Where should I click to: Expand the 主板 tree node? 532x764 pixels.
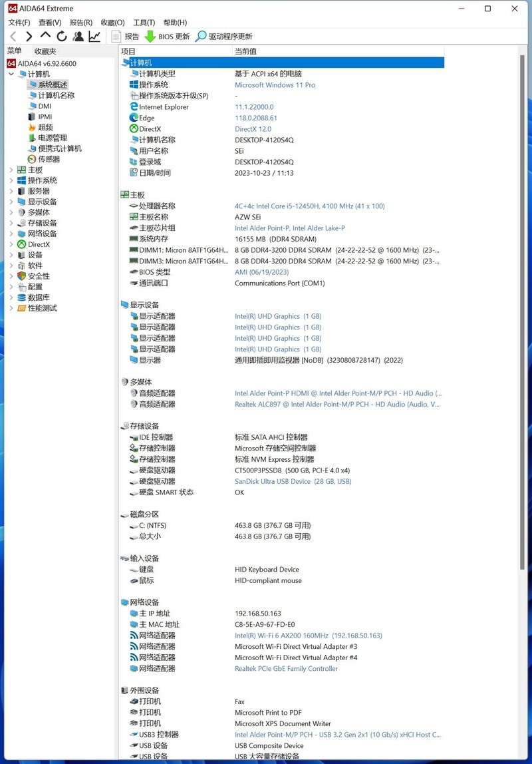[11, 170]
